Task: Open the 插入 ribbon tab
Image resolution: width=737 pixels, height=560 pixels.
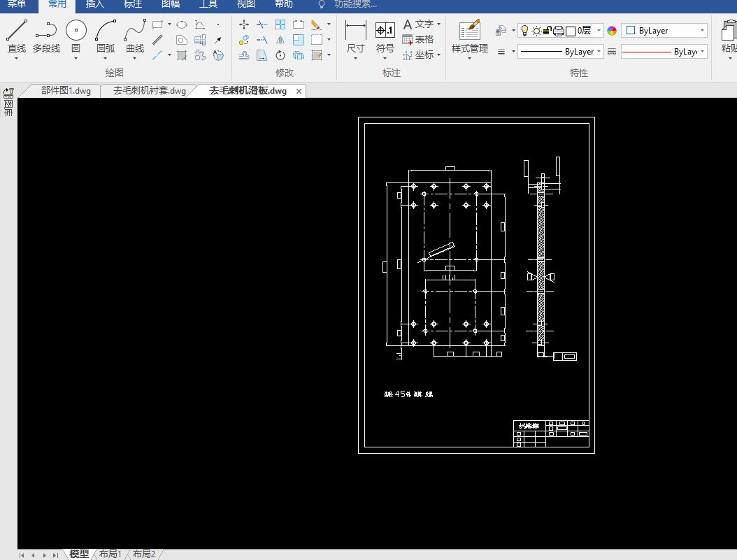Action: tap(95, 5)
